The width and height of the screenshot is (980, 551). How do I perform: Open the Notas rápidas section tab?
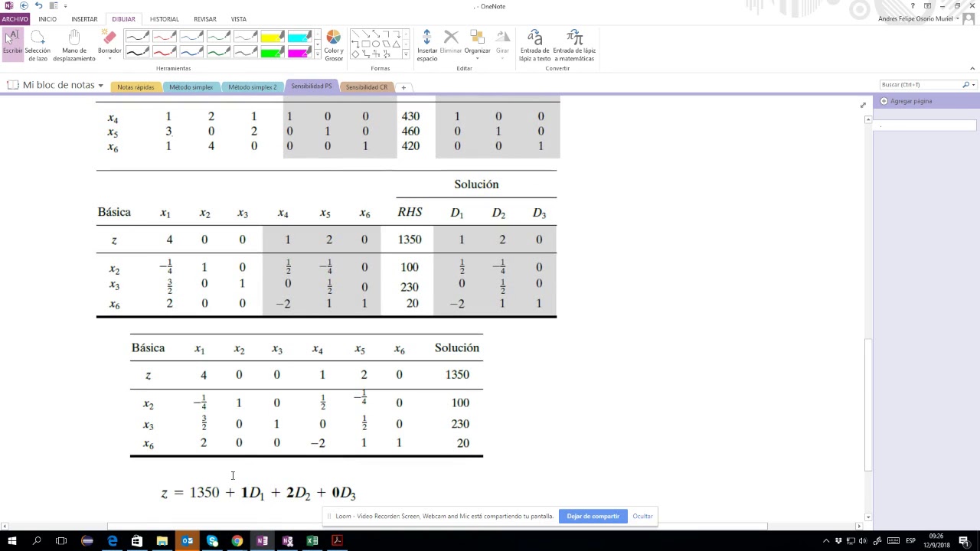[x=136, y=87]
